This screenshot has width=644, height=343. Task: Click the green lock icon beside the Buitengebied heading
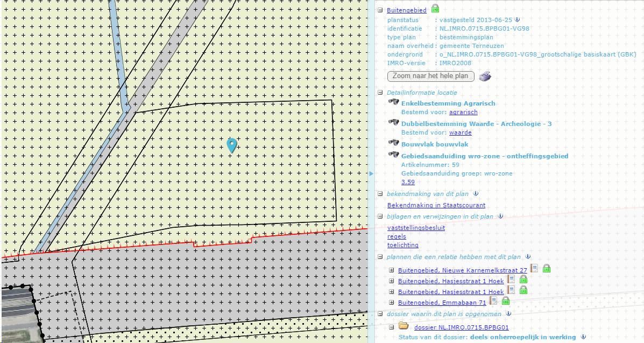[x=435, y=8]
